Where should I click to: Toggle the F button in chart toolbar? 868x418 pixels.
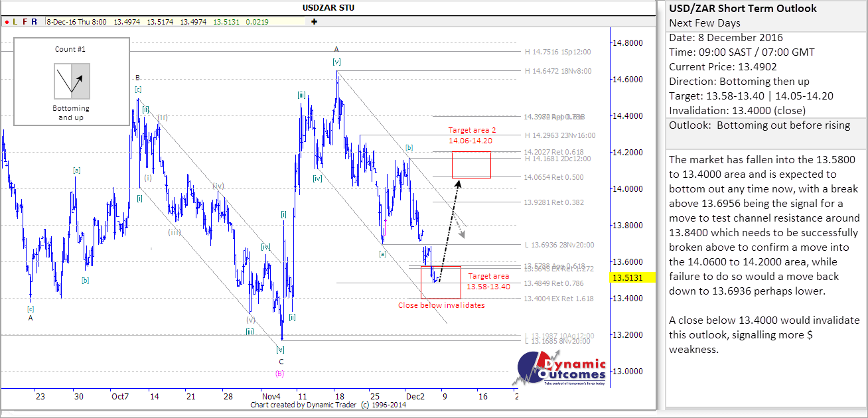pyautogui.click(x=25, y=21)
